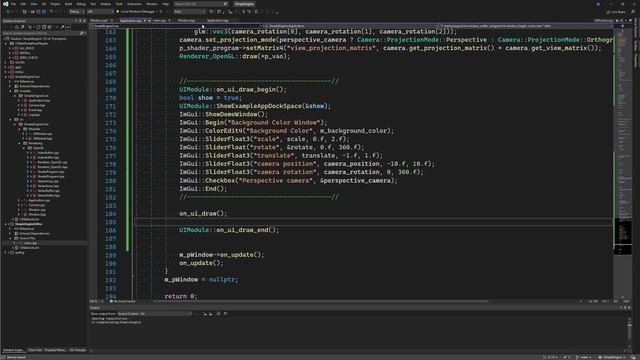Expand the glad project node

tap(6, 67)
